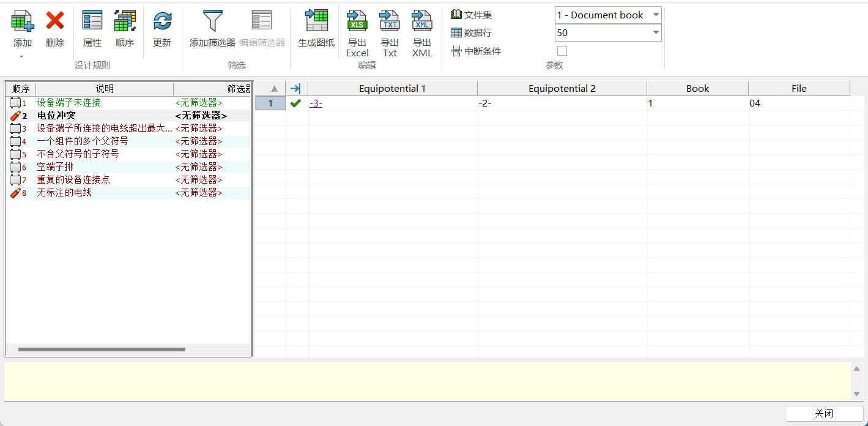The width and height of the screenshot is (868, 426).
Task: Click the 添加 (Add) rule icon
Action: (x=23, y=21)
